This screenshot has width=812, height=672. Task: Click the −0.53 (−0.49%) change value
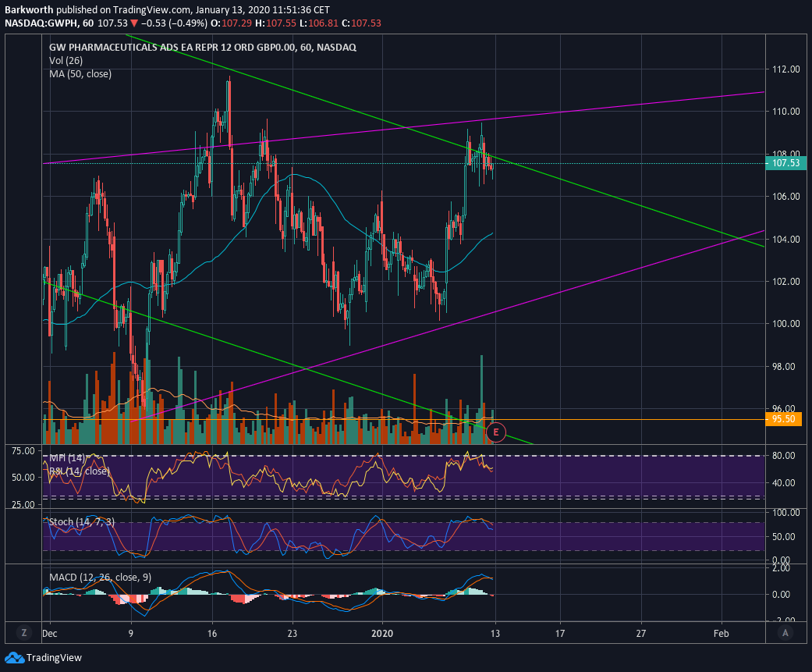tap(174, 23)
